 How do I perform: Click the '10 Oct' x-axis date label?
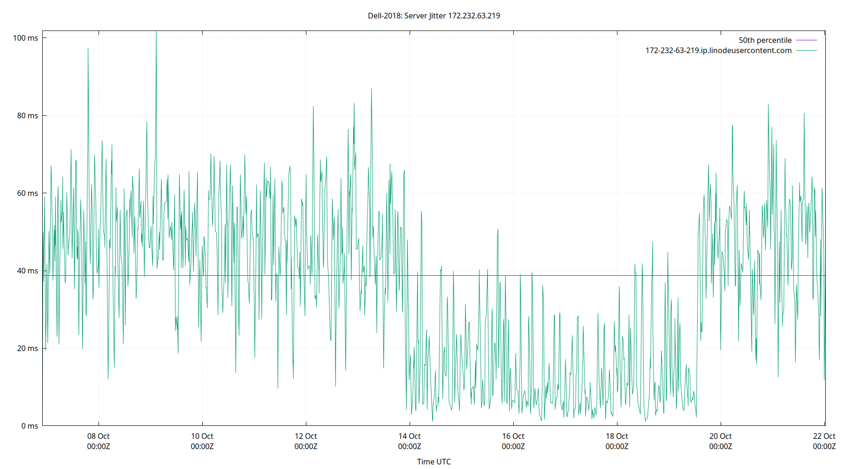(x=202, y=436)
